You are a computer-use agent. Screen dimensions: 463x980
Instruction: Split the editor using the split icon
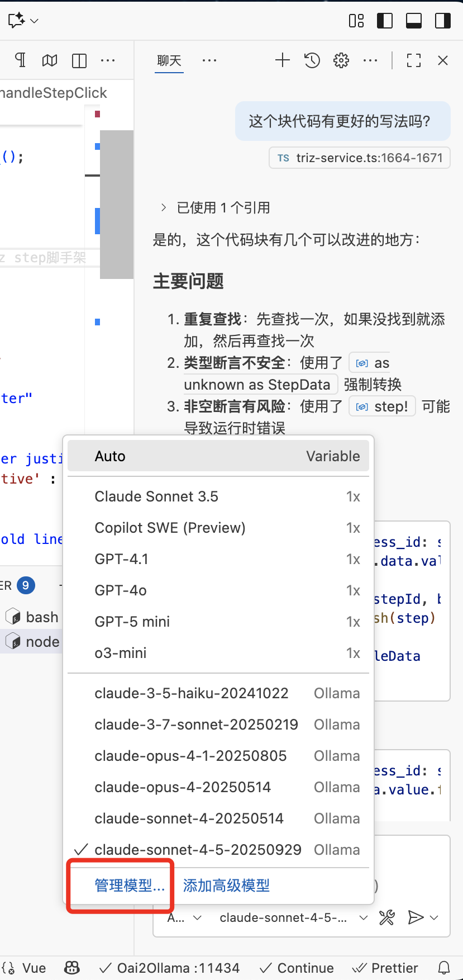point(79,60)
